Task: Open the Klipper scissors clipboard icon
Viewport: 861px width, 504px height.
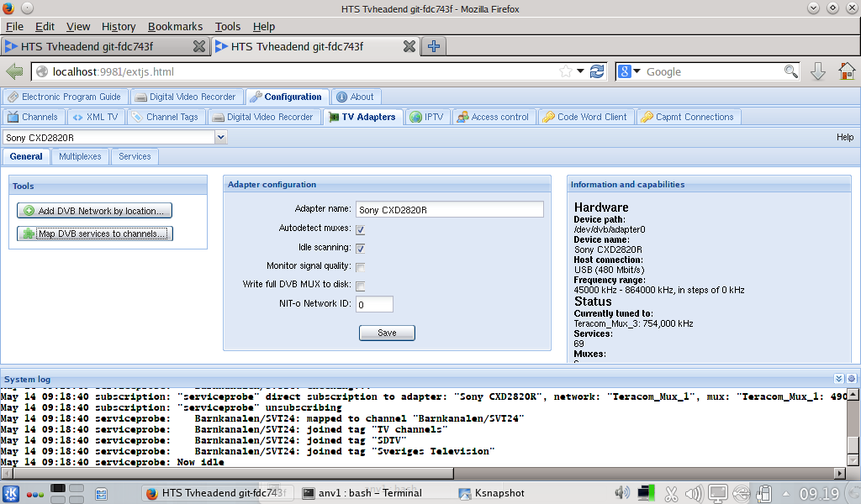Action: (671, 494)
